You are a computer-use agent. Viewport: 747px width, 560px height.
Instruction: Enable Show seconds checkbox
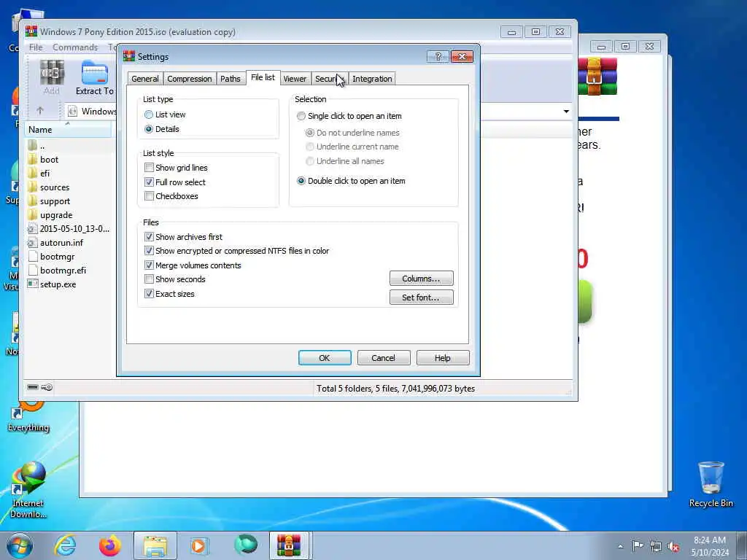coord(149,279)
